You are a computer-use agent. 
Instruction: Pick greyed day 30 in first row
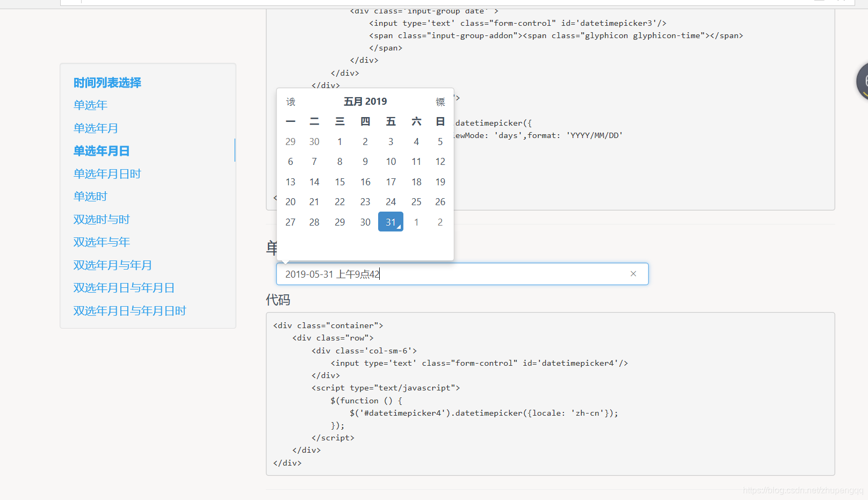coord(314,142)
